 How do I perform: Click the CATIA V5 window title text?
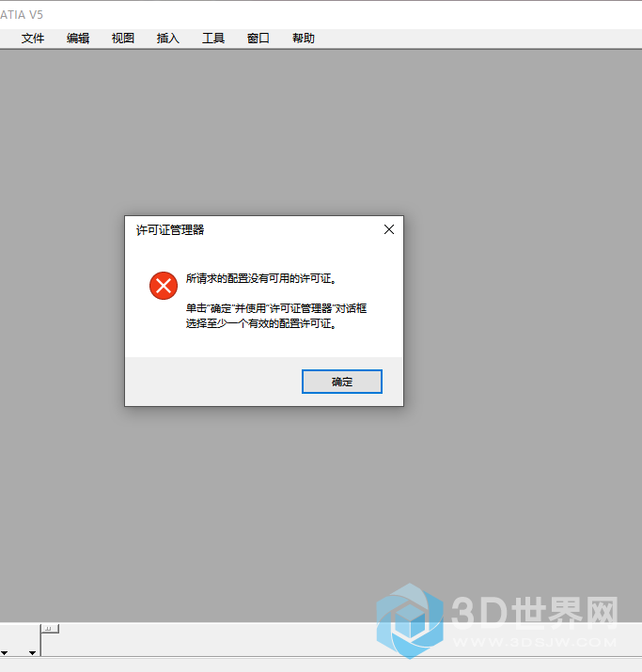pos(22,15)
